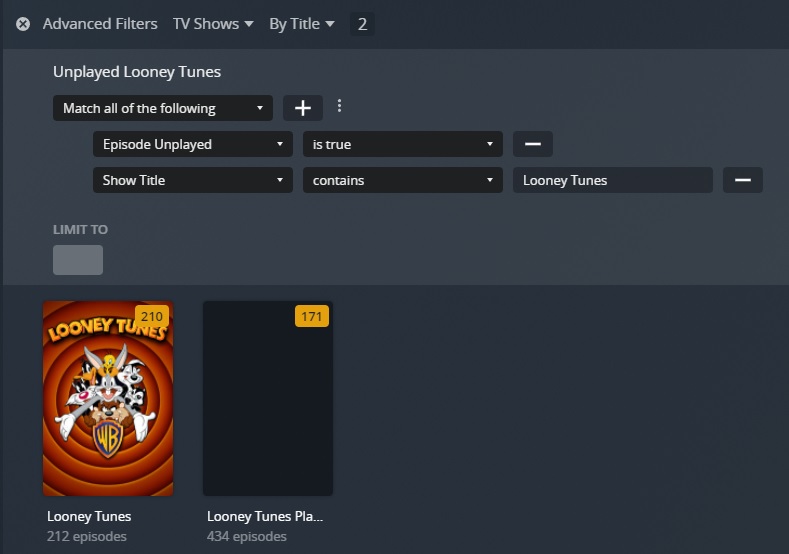
Task: Close the Advanced Filters panel
Action: click(x=23, y=24)
